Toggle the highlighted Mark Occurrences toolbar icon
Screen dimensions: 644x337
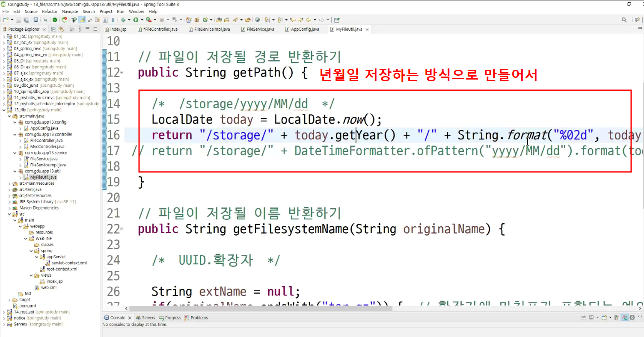pyautogui.click(x=82, y=20)
